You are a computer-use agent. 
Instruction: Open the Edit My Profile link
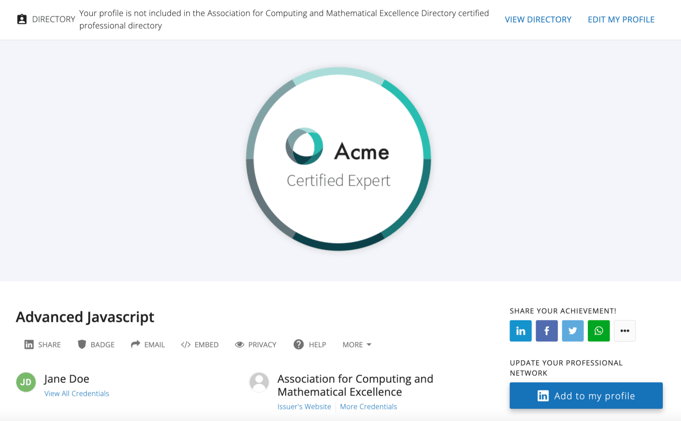[620, 19]
